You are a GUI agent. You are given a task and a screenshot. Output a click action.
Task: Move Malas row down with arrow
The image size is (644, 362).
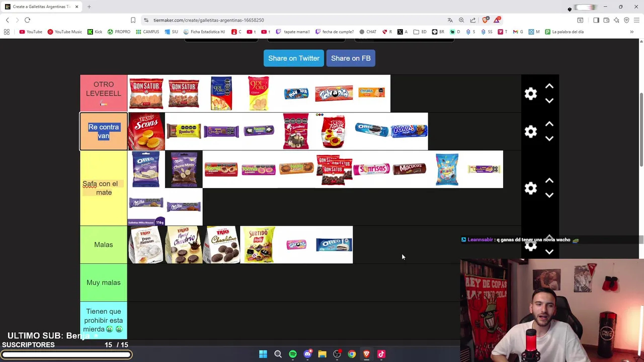coord(549,252)
